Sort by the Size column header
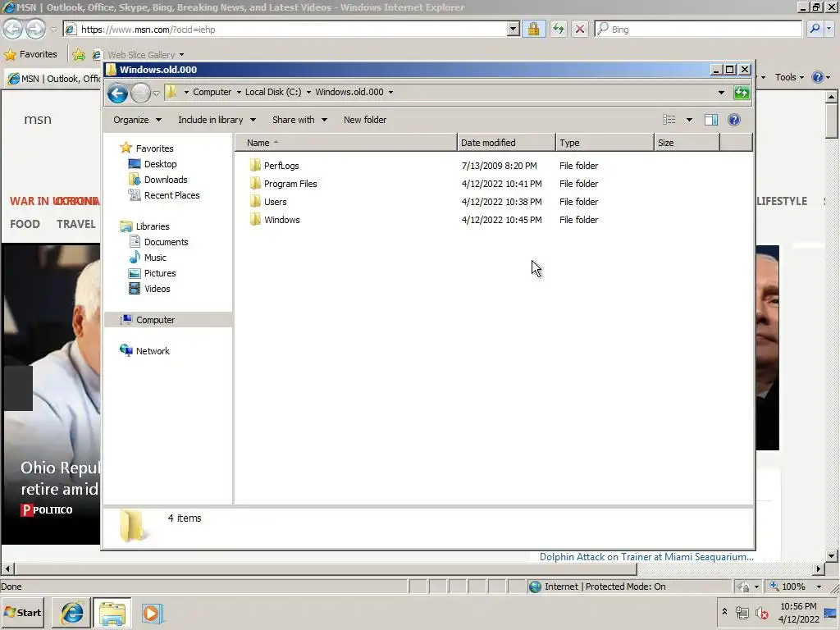840x630 pixels. [687, 143]
